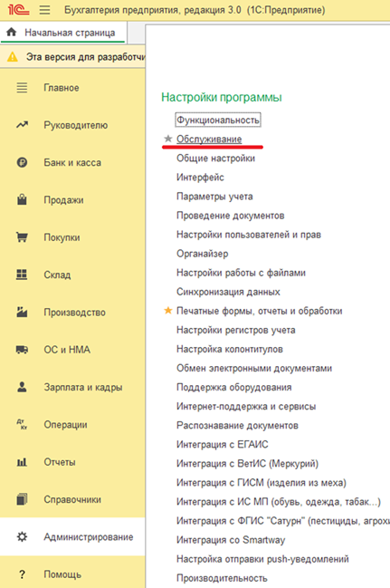
Task: Open Настройки регистров учета
Action: point(236,330)
